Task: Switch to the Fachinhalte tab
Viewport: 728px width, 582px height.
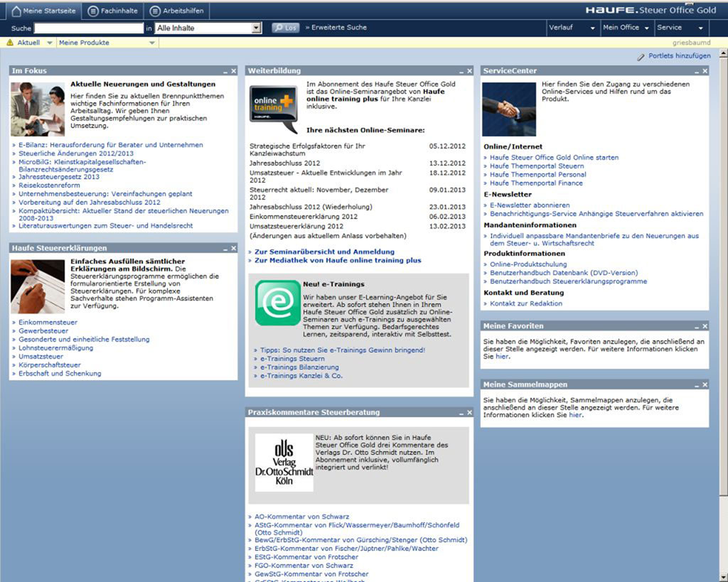Action: (113, 11)
